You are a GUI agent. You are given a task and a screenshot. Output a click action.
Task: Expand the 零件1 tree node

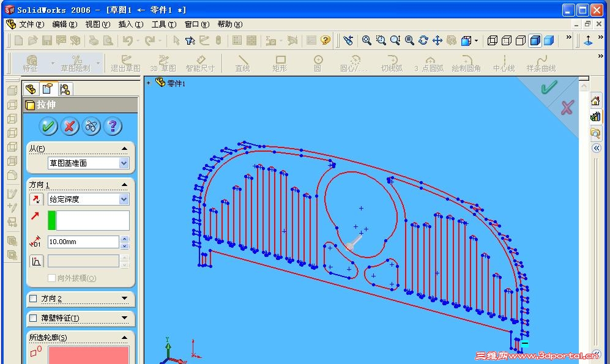148,83
